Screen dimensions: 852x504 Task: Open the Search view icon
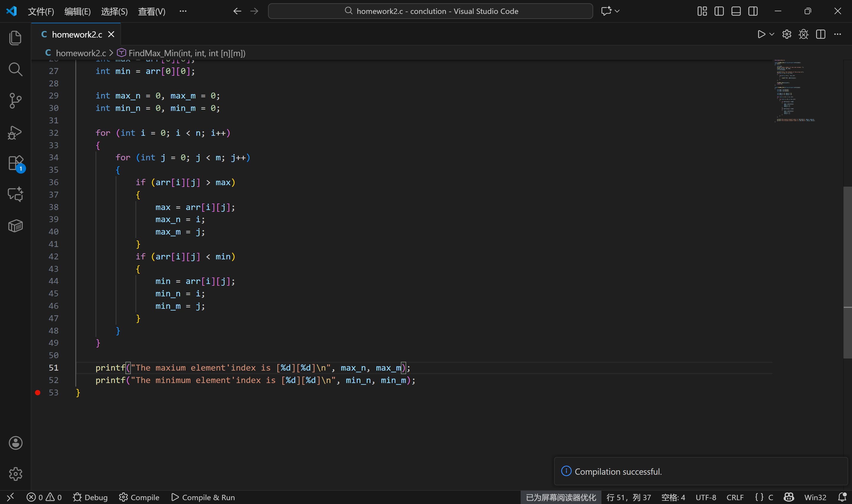pyautogui.click(x=15, y=69)
